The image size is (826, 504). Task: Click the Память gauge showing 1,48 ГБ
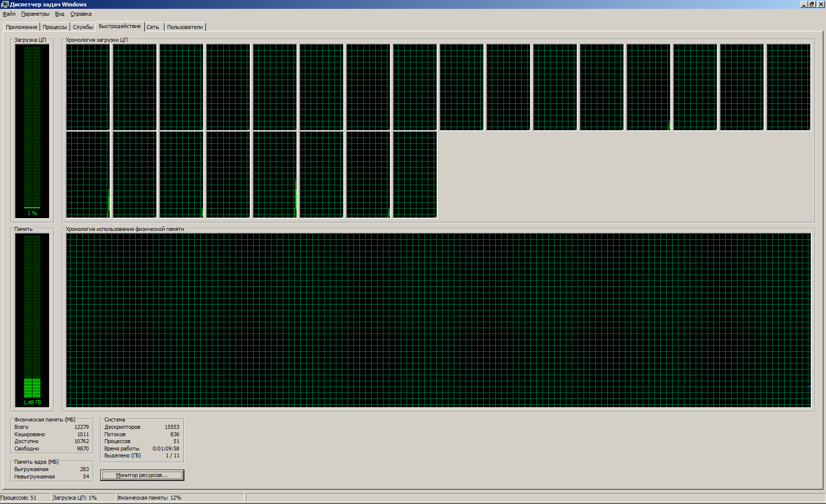[32, 319]
